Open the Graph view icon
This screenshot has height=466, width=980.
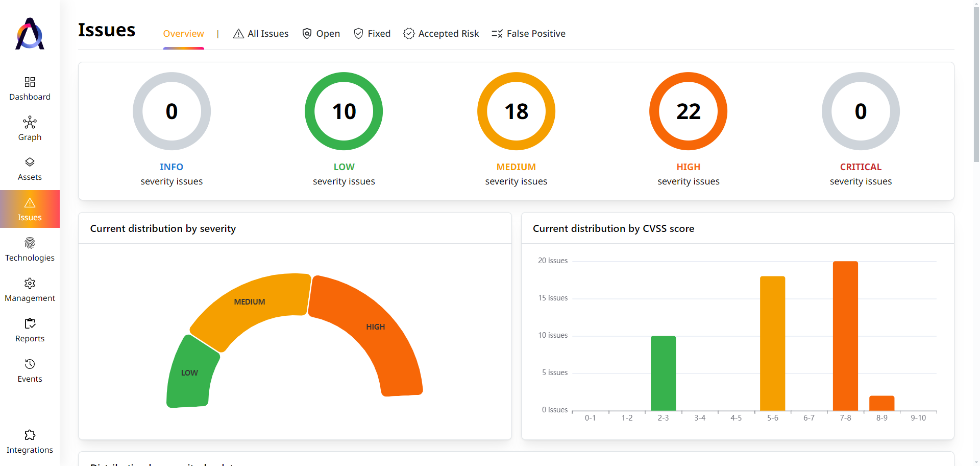(30, 122)
